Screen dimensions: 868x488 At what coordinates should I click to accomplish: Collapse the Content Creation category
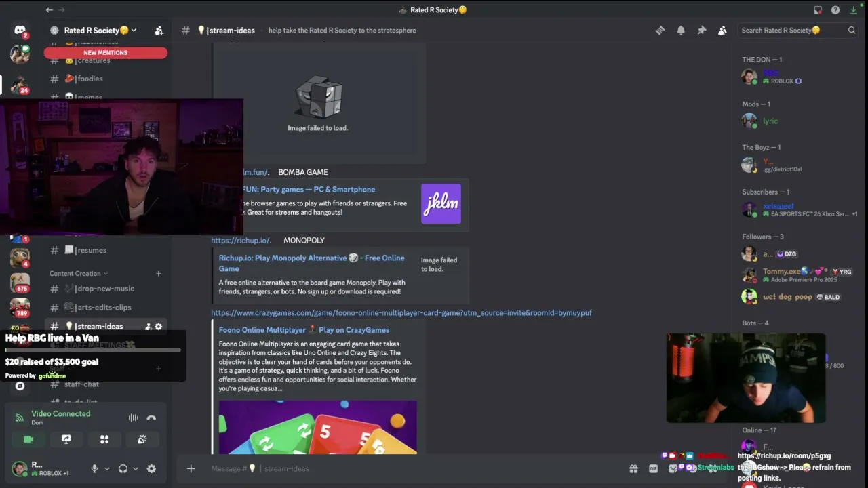[x=78, y=274]
